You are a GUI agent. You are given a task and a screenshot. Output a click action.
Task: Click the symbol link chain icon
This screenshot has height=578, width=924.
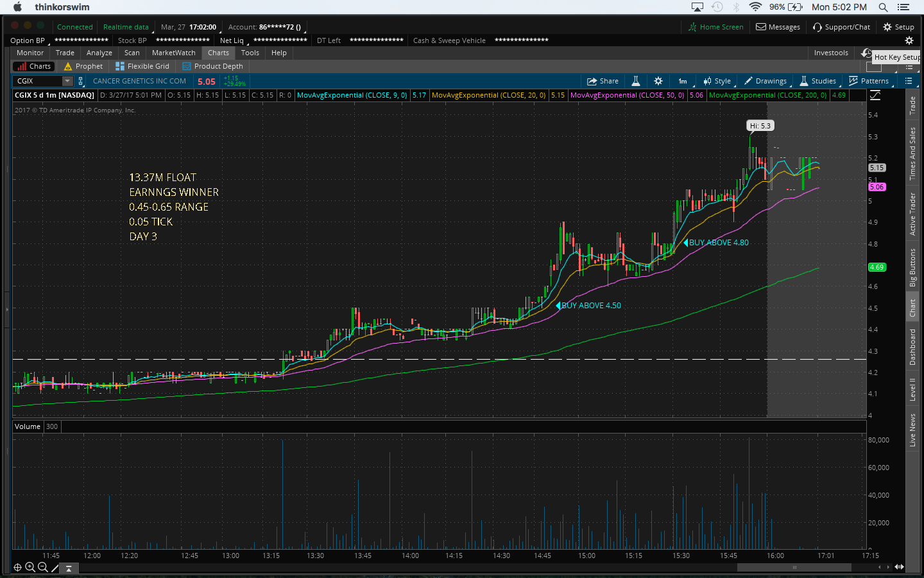(x=80, y=81)
